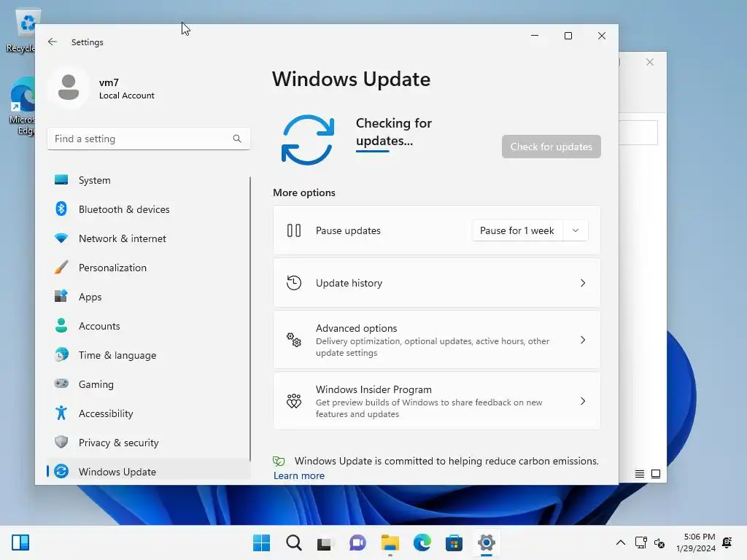The width and height of the screenshot is (747, 560).
Task: Click Pause for 1 week button
Action: pos(517,230)
